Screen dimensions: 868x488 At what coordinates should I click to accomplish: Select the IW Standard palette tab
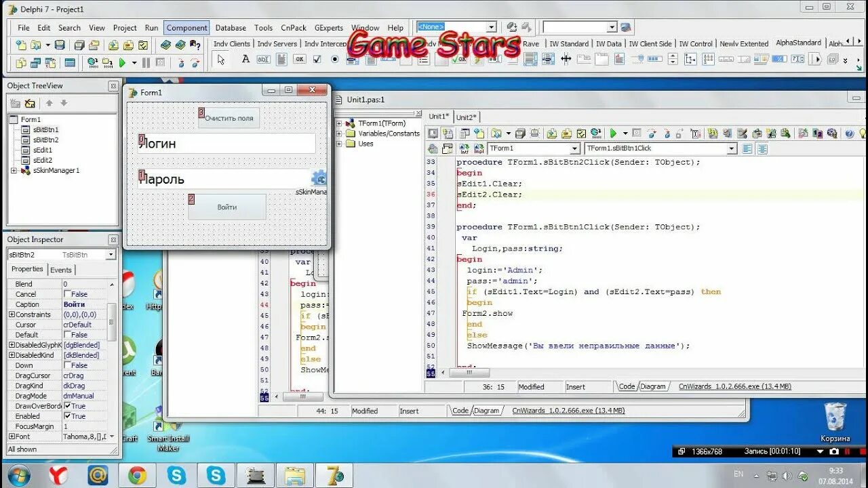click(569, 43)
